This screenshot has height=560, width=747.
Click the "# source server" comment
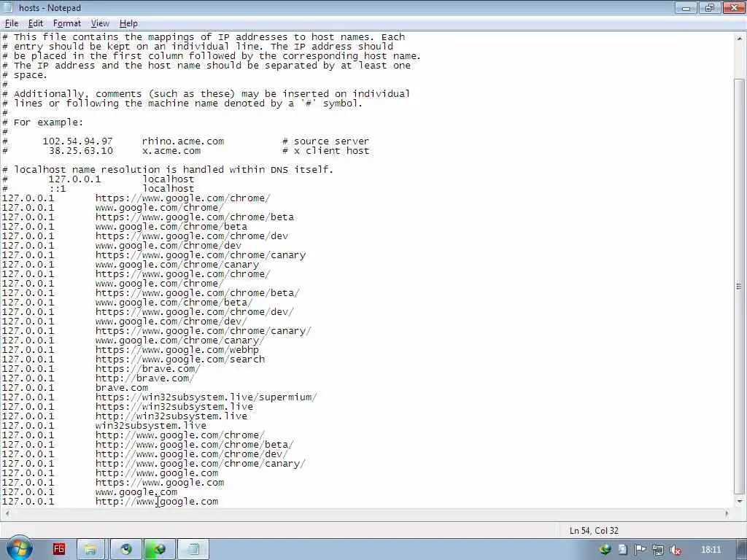[x=325, y=141]
